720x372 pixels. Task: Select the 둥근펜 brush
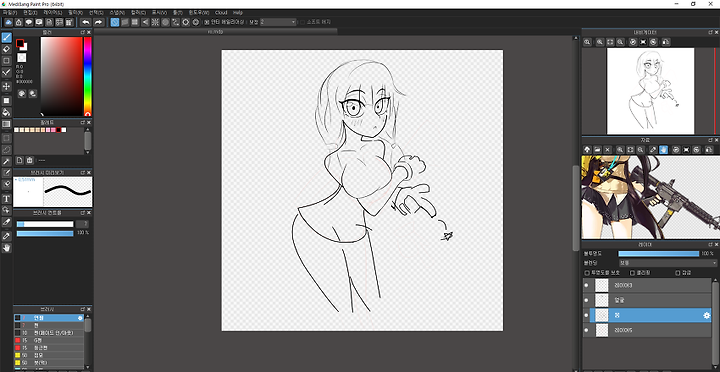[x=49, y=348]
